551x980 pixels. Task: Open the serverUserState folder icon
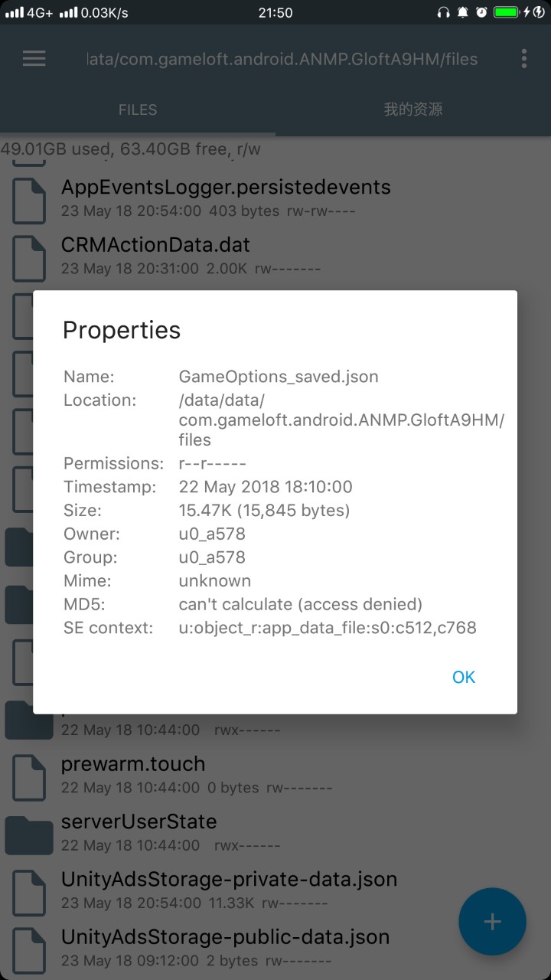pyautogui.click(x=29, y=833)
